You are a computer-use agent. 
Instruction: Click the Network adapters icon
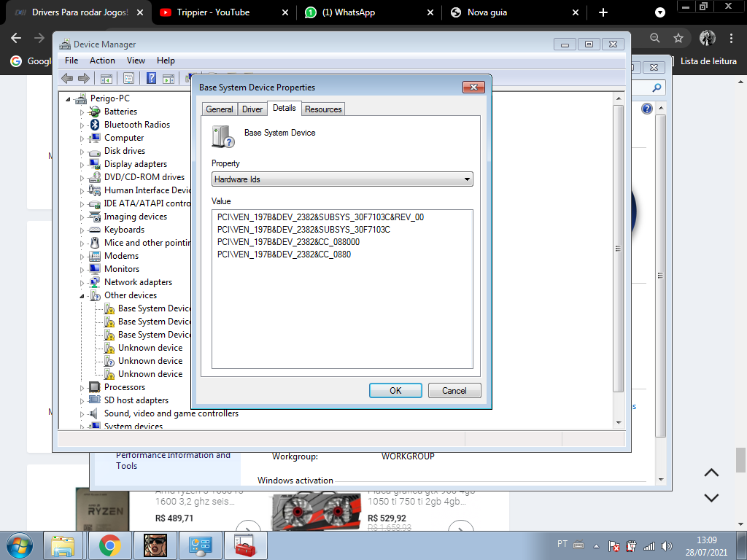[94, 282]
